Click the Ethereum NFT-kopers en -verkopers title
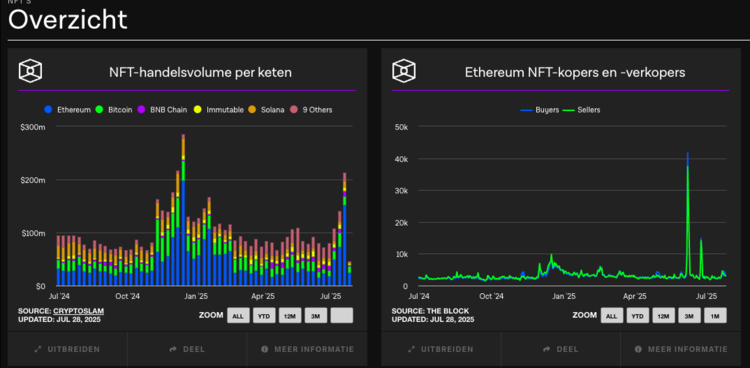 pos(575,72)
